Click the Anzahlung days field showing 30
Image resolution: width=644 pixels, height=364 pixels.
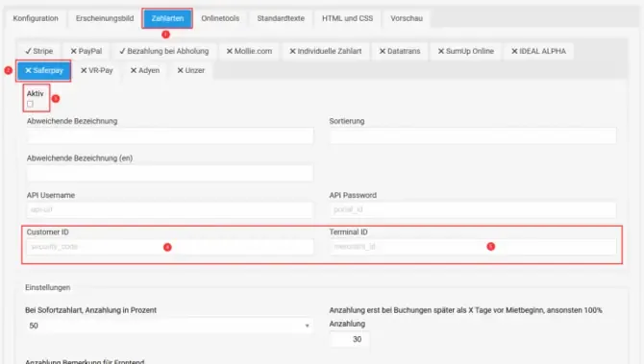click(x=350, y=339)
